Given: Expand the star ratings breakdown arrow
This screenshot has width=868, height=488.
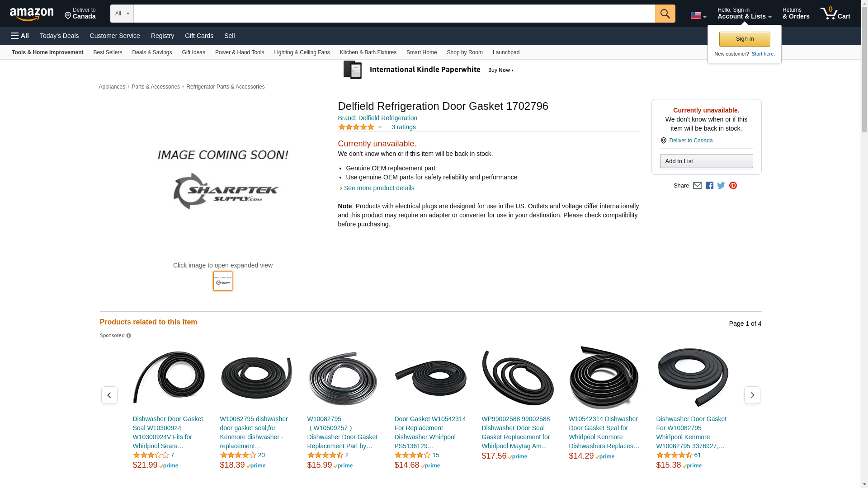Looking at the screenshot, I should 380,127.
